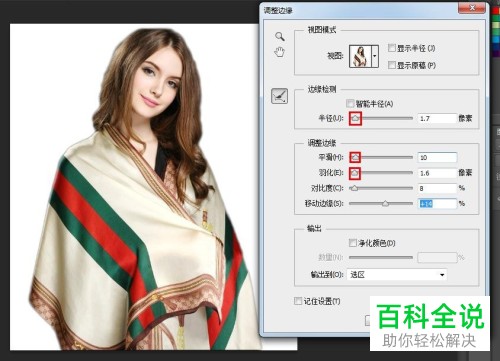Toggle 智能半径(A) checkbox

click(350, 103)
